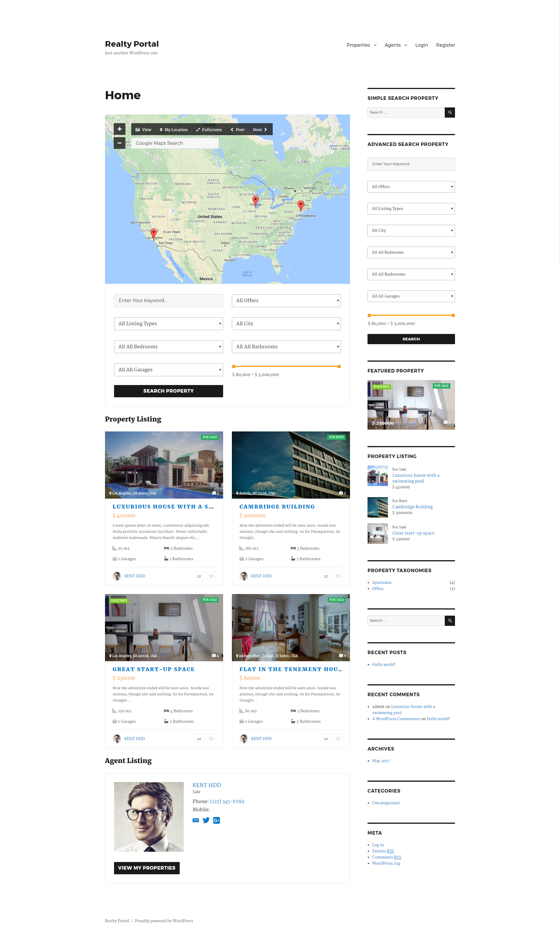Click View My Properties button
The height and width of the screenshot is (949, 560).
(x=146, y=868)
